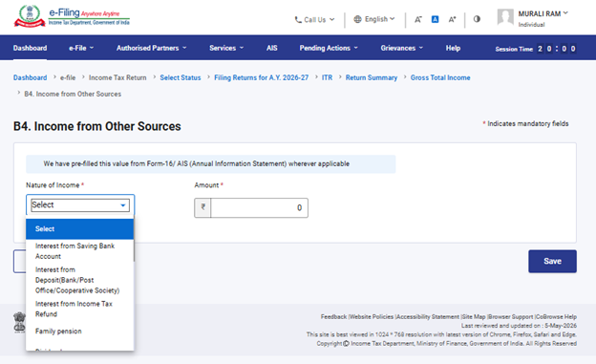
Task: Click Filing Returns for A.Y. 2026-27 breadcrumb
Action: [x=261, y=77]
